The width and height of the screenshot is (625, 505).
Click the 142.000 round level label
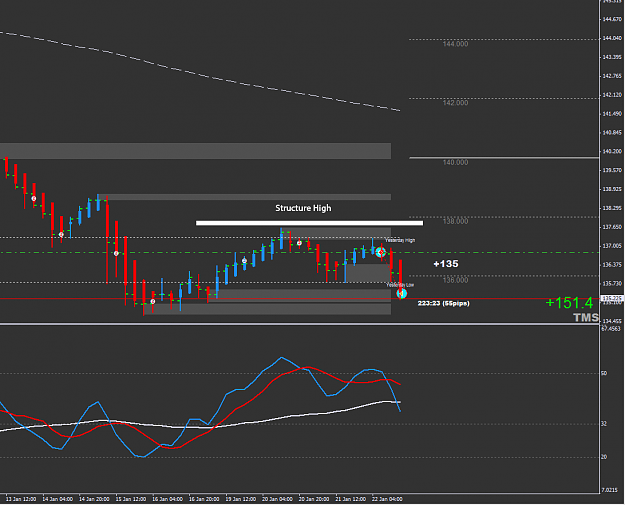[455, 103]
